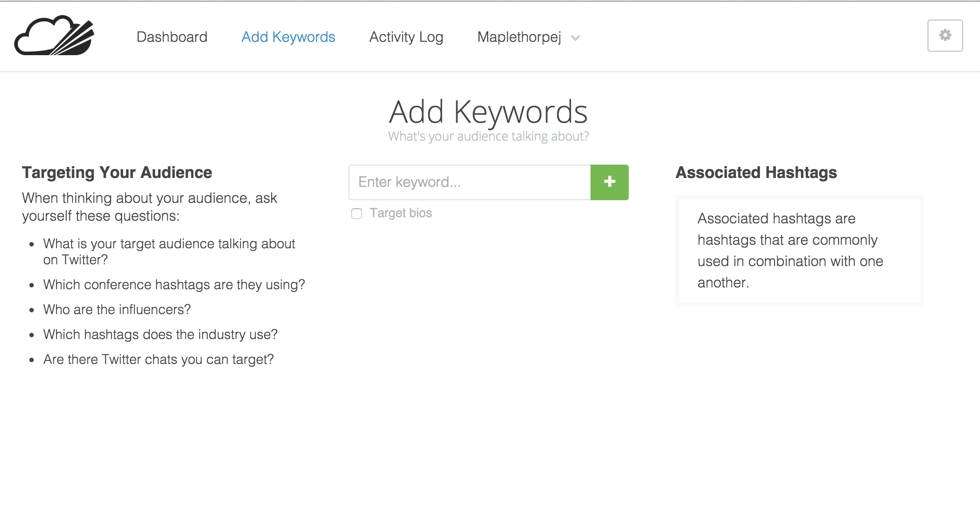Select the Add Keywords nav item

(x=288, y=37)
